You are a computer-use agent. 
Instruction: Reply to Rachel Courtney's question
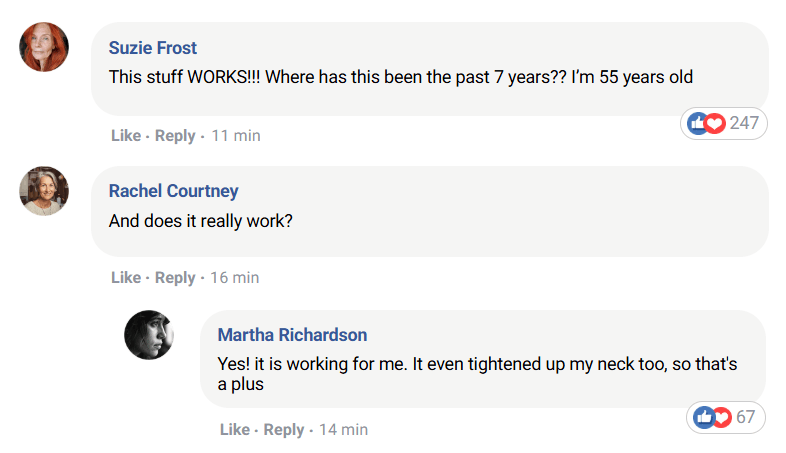175,278
